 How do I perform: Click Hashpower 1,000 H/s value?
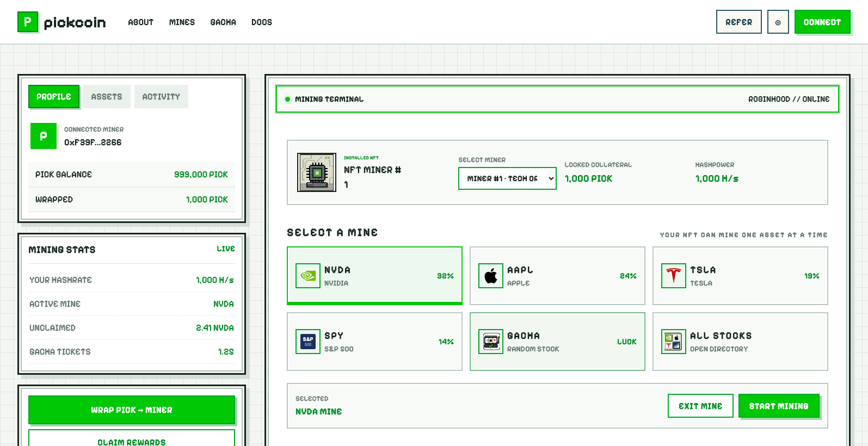coord(717,178)
